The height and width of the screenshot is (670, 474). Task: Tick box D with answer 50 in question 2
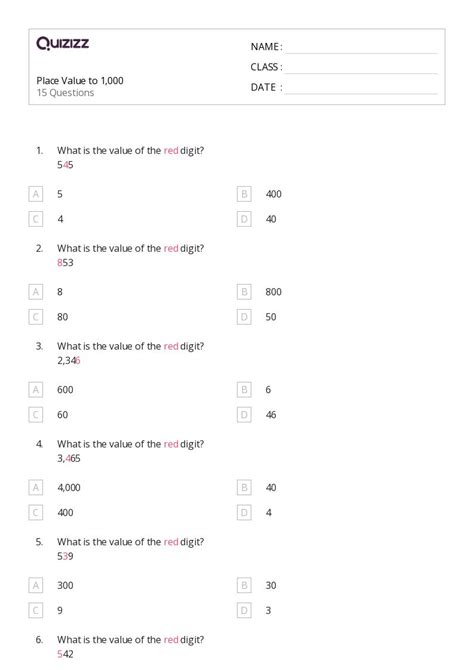(x=244, y=317)
